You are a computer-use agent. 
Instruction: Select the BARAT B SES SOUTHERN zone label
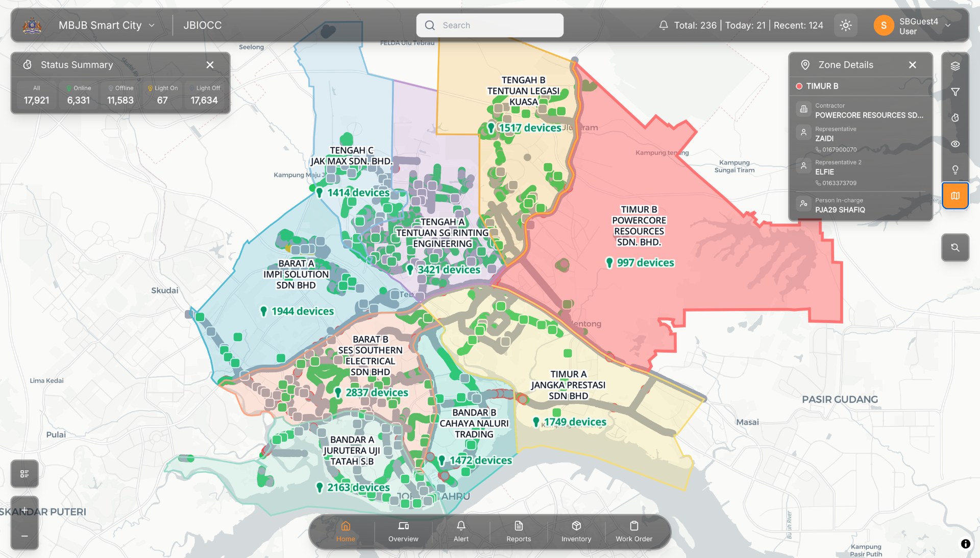370,356
